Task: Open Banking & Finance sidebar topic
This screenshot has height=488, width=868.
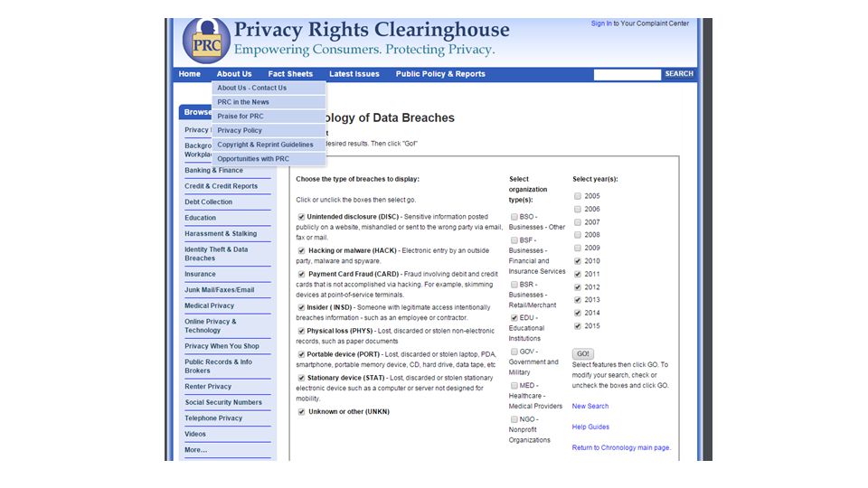Action: (213, 171)
